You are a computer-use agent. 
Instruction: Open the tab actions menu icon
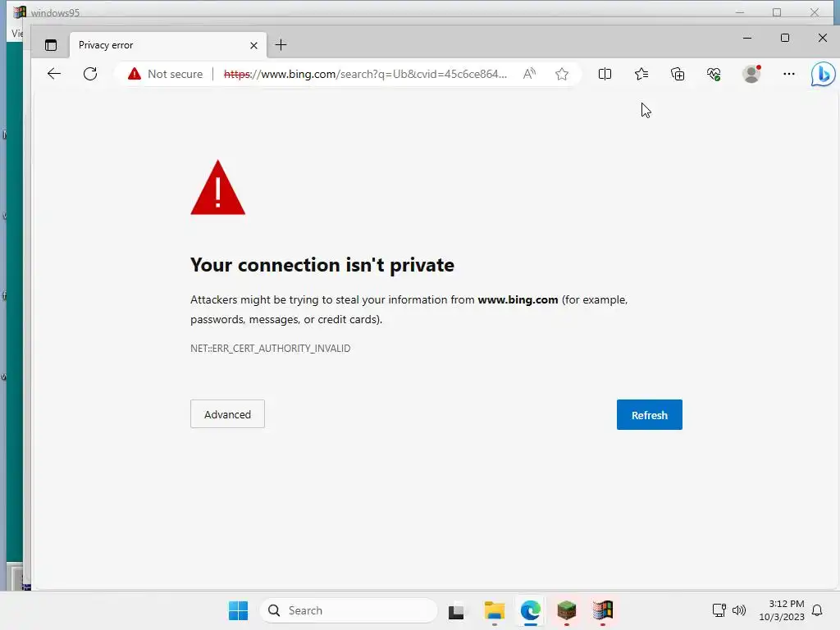pyautogui.click(x=51, y=45)
